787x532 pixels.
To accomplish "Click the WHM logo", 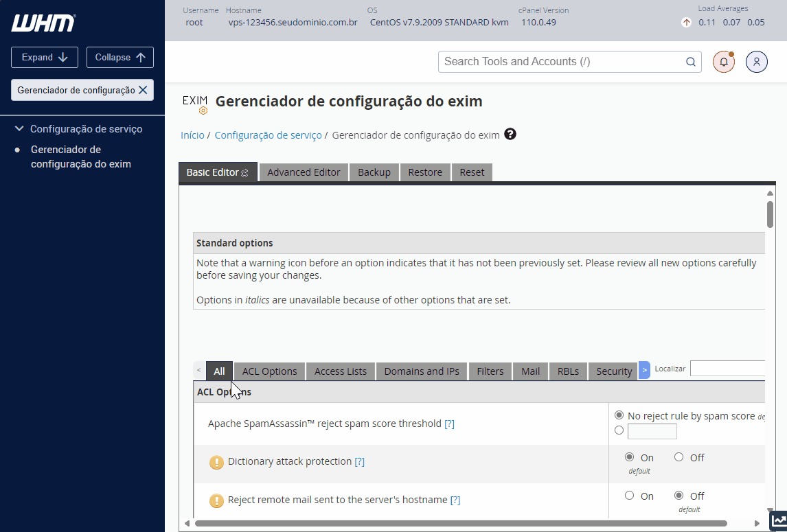I will click(x=43, y=23).
